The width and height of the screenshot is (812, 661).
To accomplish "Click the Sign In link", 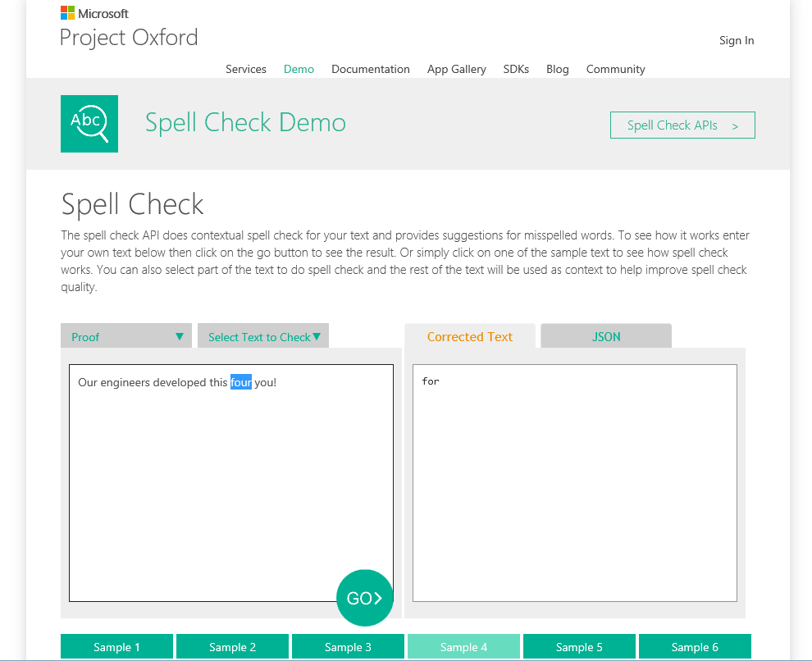I will (x=736, y=40).
